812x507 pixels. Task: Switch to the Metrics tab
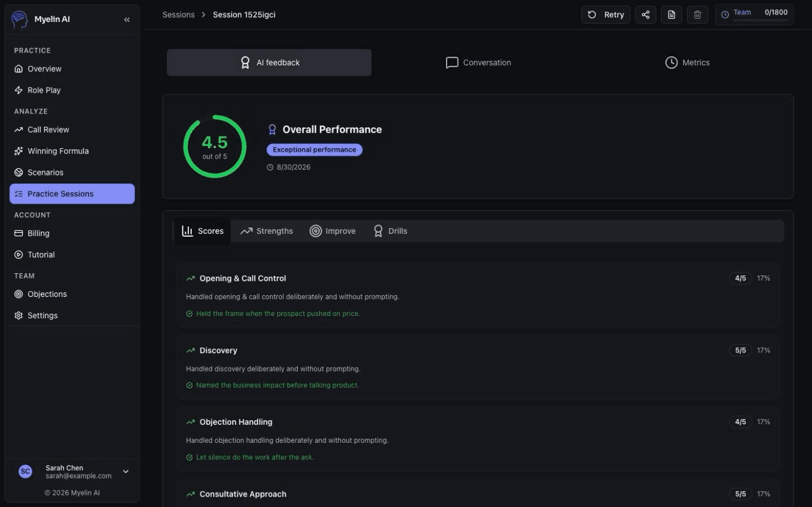click(x=687, y=63)
